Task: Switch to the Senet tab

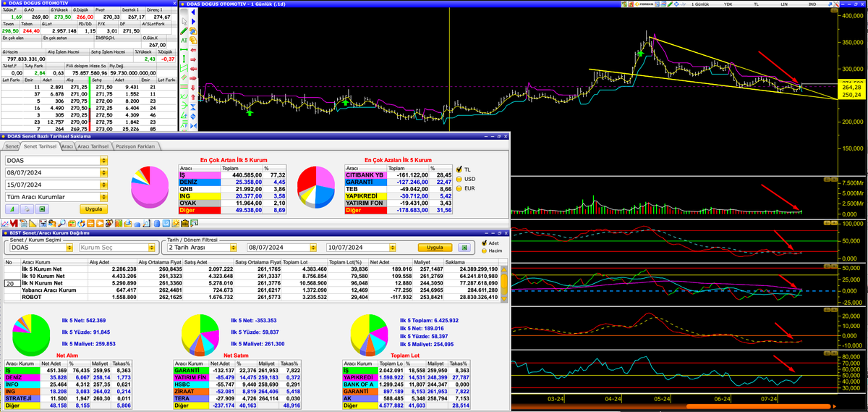Action: [10, 146]
